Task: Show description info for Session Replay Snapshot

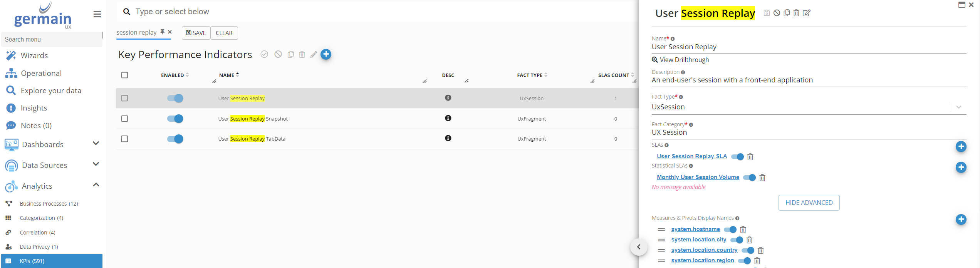Action: 448,118
